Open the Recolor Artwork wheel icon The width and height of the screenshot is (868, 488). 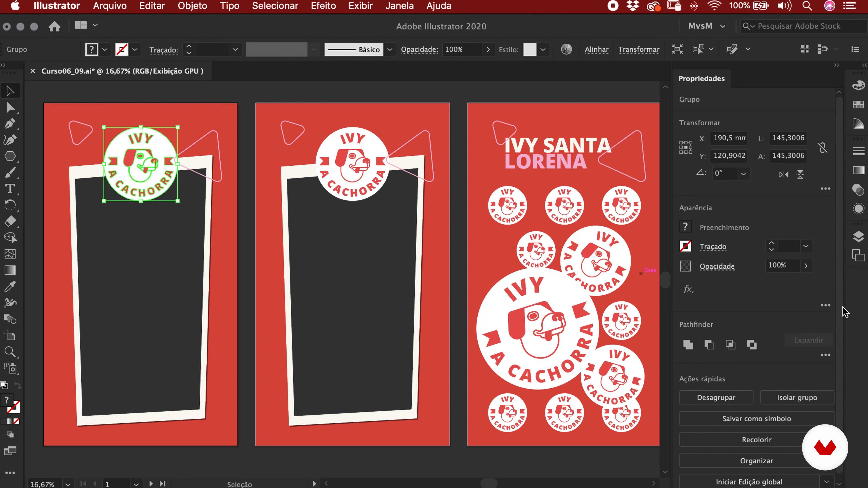(566, 49)
